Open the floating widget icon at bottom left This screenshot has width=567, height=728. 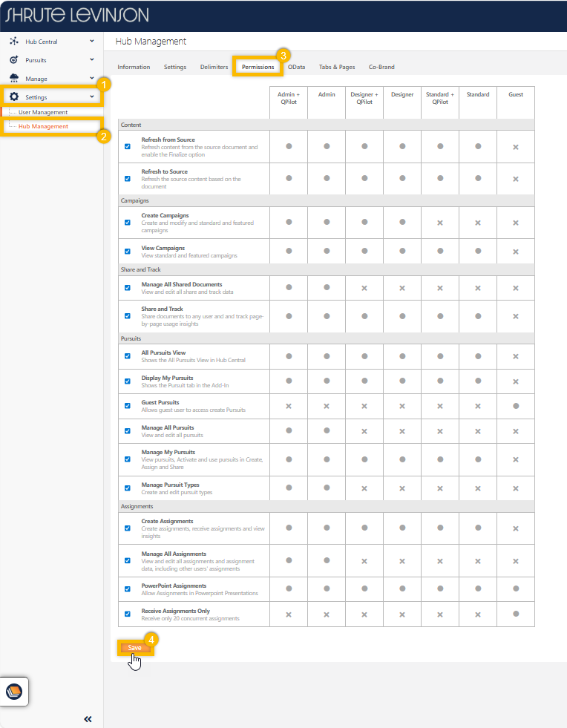click(14, 692)
